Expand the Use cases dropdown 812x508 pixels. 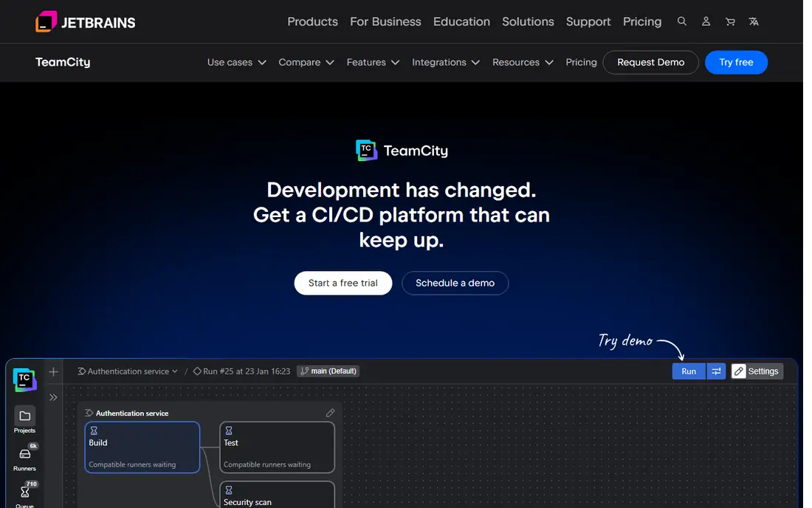click(x=237, y=62)
